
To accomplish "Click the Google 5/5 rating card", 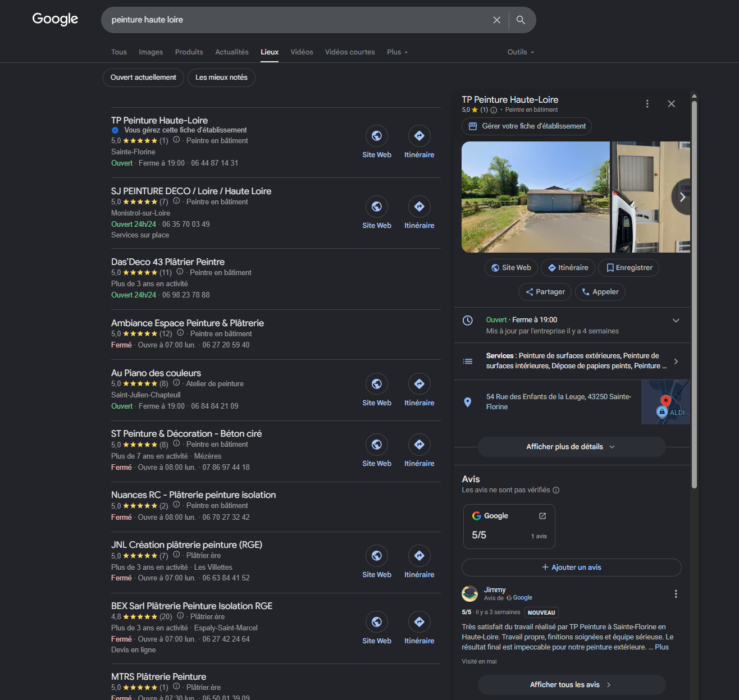I will [x=509, y=526].
